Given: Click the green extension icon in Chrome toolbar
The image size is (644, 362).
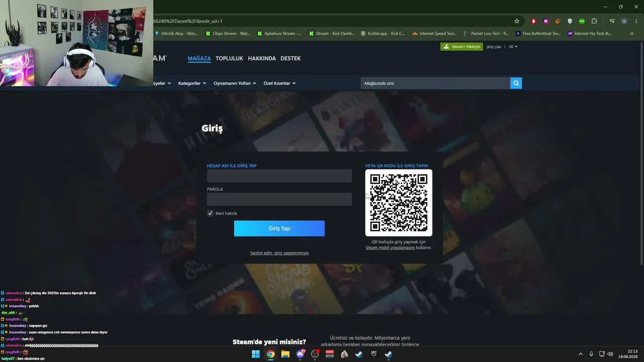Looking at the screenshot, I should pos(582,21).
